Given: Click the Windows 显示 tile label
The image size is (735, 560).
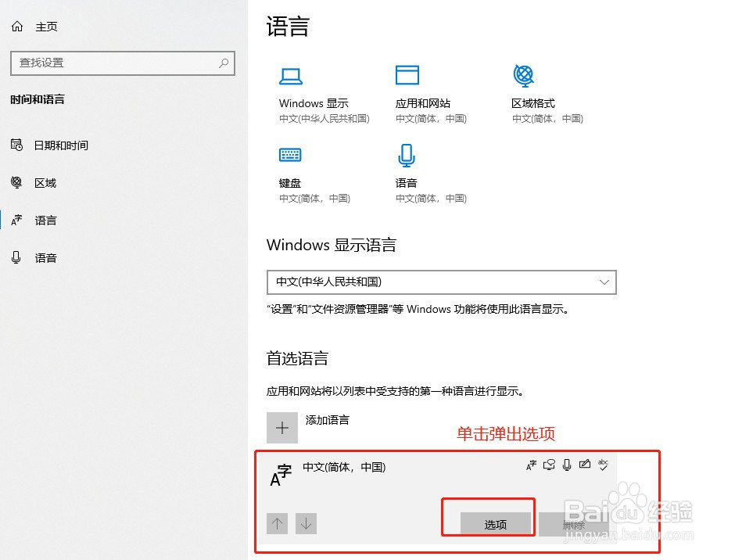Looking at the screenshot, I should pyautogui.click(x=314, y=103).
